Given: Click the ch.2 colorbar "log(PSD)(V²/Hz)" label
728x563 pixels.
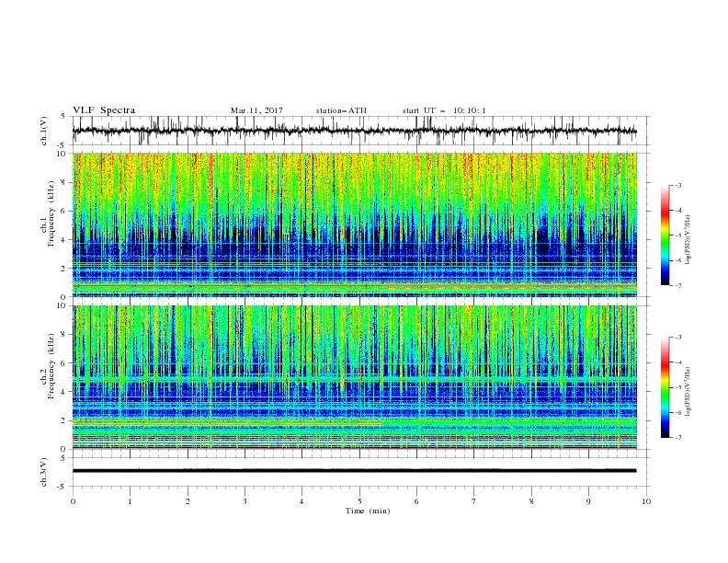Looking at the screenshot, I should (688, 392).
